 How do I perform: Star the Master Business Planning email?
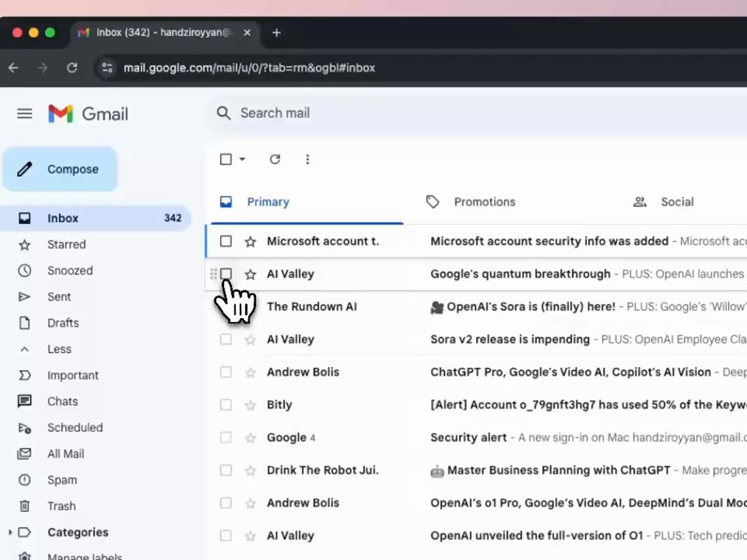pyautogui.click(x=250, y=471)
